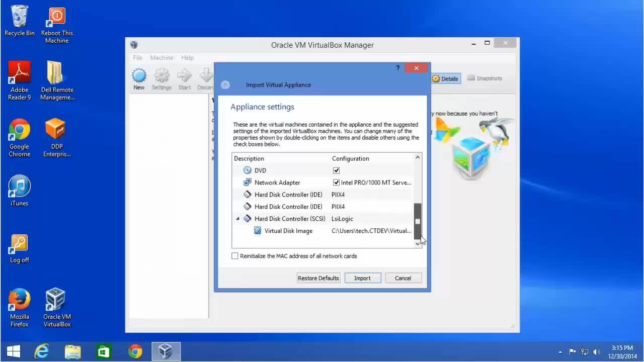Uncheck the DVD checkbox
Screen dimensions: 644x362
336,170
